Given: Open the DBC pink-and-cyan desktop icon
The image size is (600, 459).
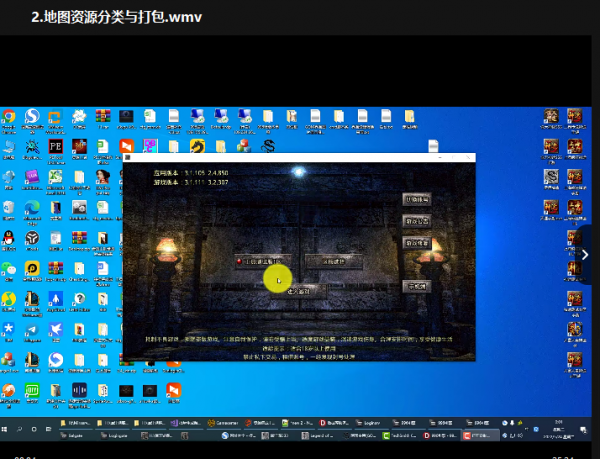Looking at the screenshot, I should click(x=150, y=146).
